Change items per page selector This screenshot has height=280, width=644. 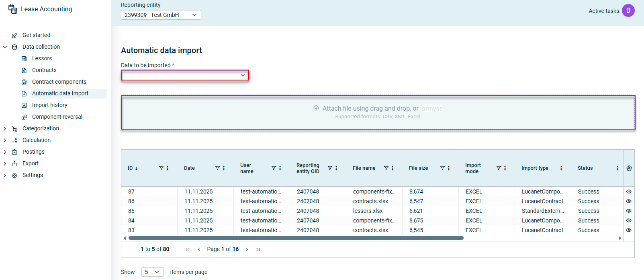tap(152, 272)
